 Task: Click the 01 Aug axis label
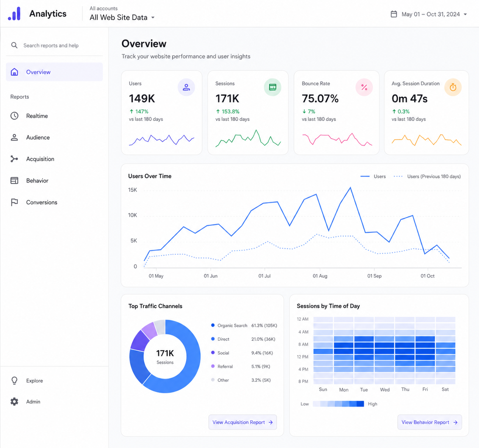[320, 276]
